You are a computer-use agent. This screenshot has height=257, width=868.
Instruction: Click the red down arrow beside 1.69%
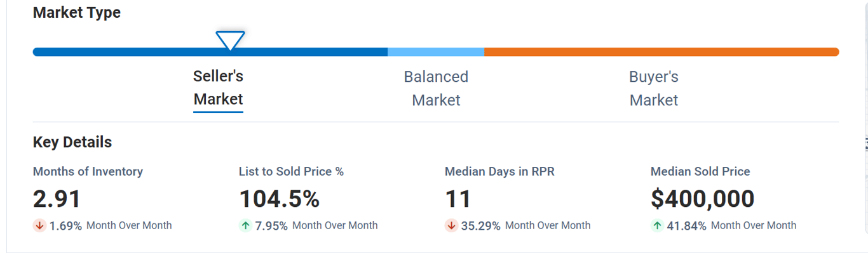[x=39, y=225]
